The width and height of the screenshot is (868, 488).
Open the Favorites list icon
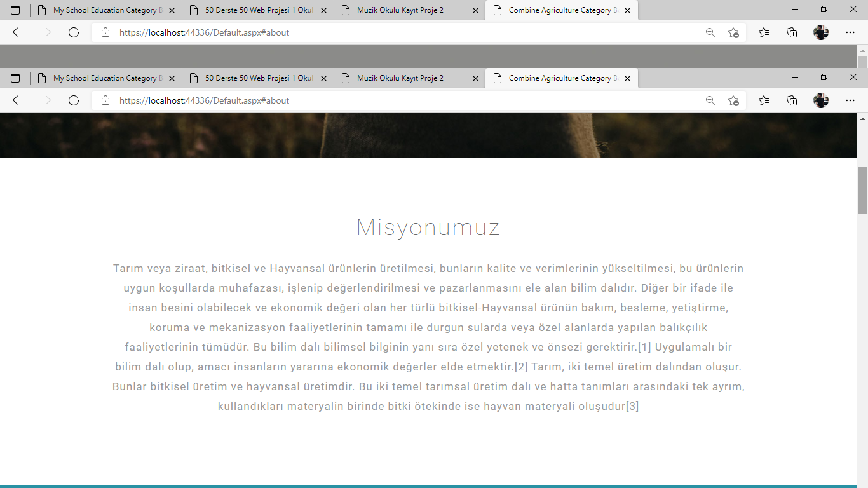tap(763, 100)
